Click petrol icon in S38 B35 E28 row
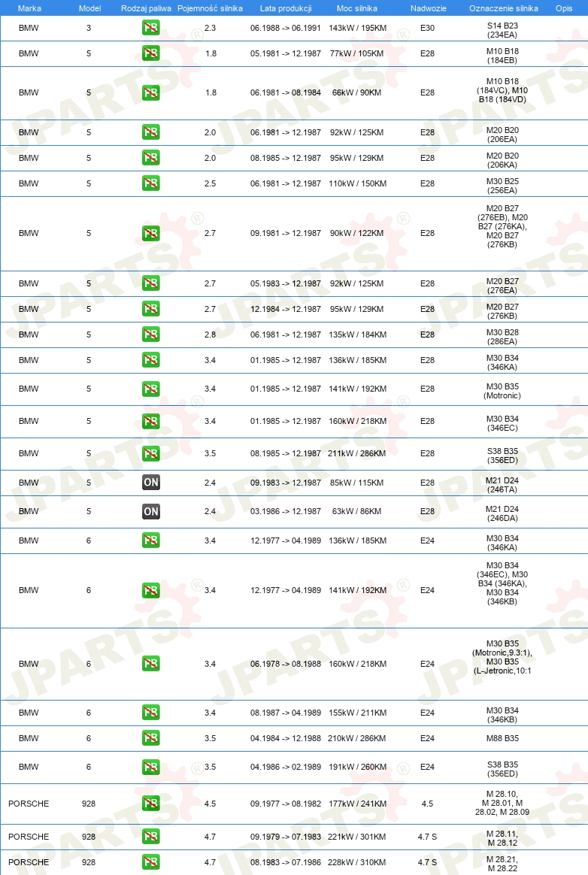 151,454
